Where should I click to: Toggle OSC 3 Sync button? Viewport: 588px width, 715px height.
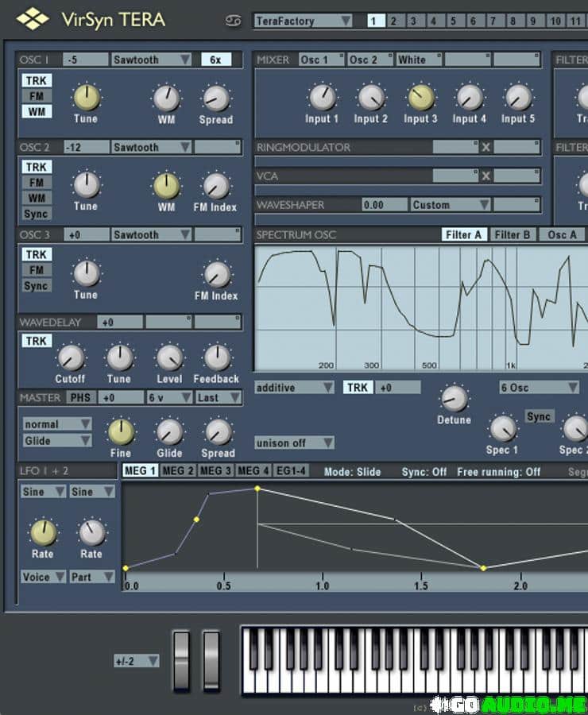[37, 286]
